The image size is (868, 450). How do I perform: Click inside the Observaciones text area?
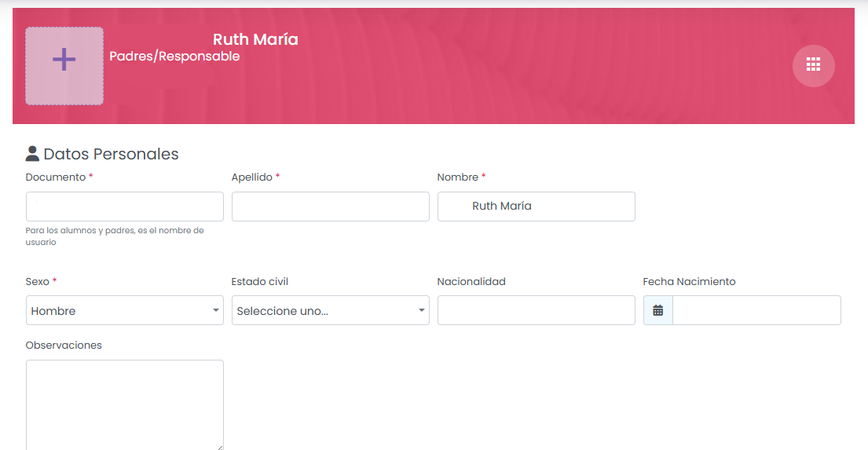tap(125, 405)
